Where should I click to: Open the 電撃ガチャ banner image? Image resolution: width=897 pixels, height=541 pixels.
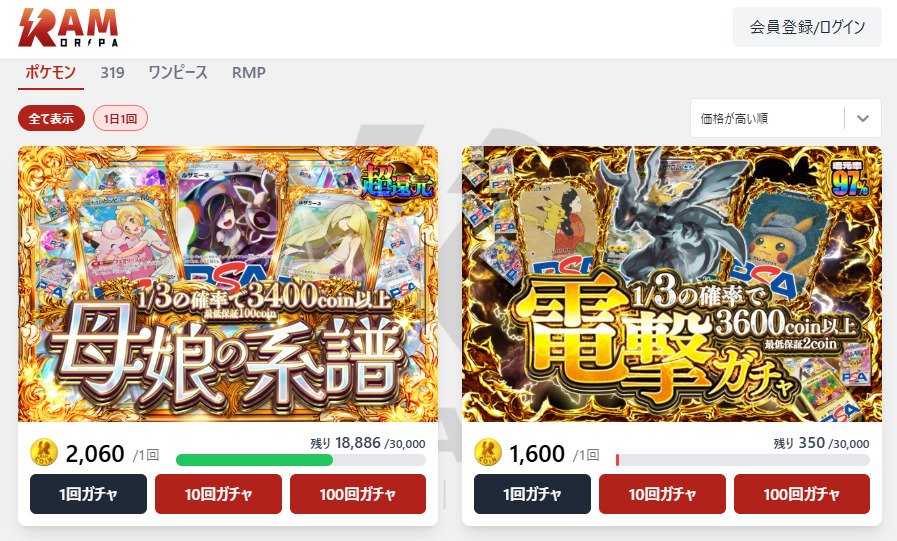click(672, 284)
